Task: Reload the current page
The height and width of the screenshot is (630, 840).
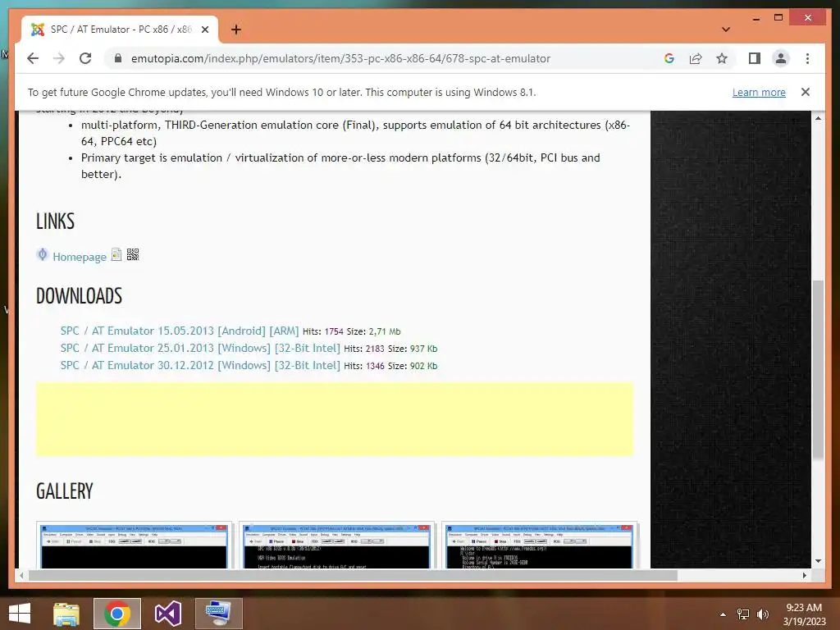Action: pos(85,58)
